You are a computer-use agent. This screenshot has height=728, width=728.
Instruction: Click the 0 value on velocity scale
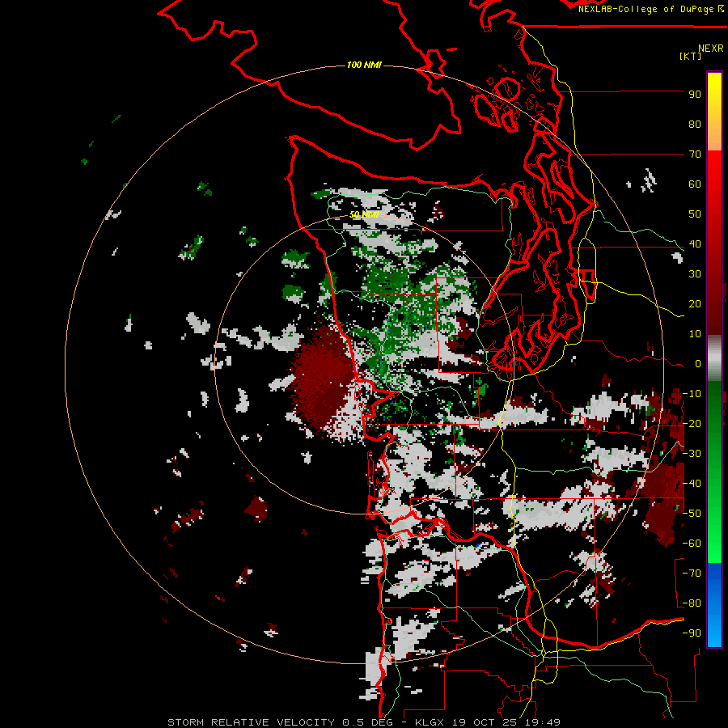tap(698, 363)
